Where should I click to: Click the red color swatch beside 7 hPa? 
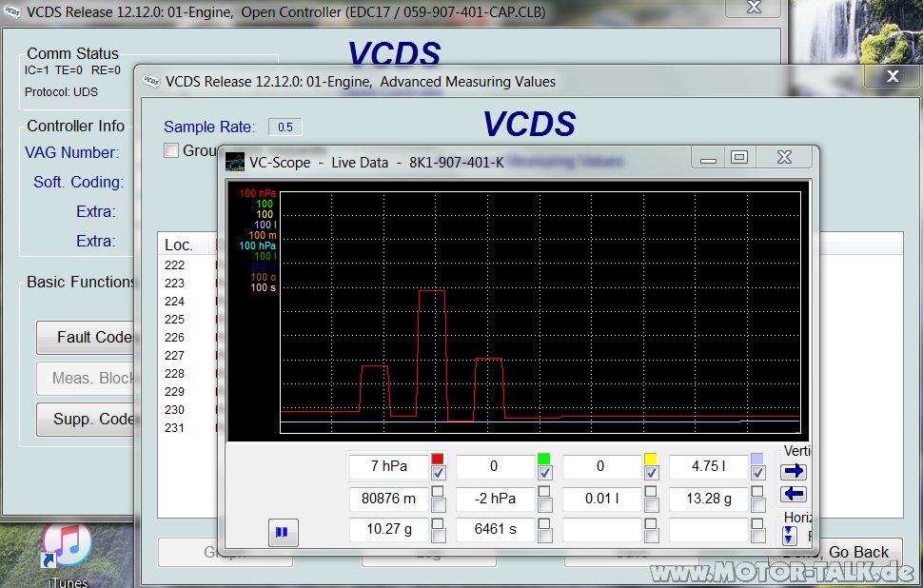coord(438,460)
